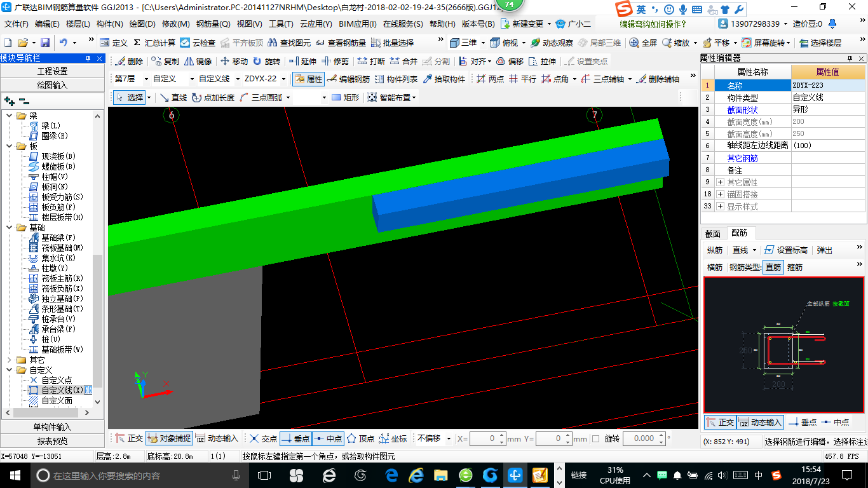This screenshot has width=868, height=488.
Task: Open 查找图元 find element tool
Action: [289, 43]
